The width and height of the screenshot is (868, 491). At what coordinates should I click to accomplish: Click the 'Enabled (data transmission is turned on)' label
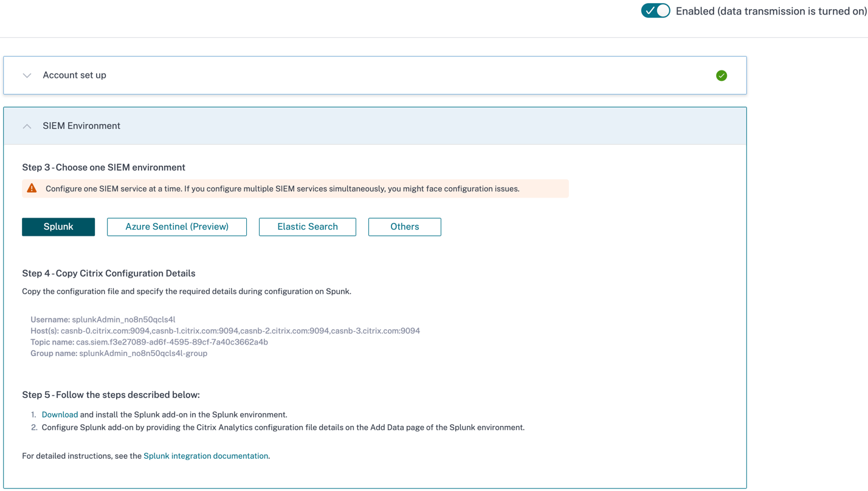(771, 11)
